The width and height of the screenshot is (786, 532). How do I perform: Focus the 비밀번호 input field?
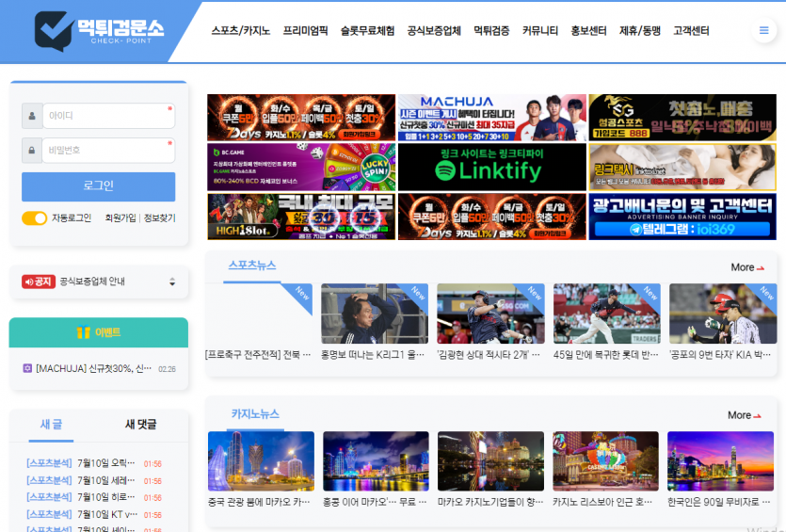[x=109, y=151]
